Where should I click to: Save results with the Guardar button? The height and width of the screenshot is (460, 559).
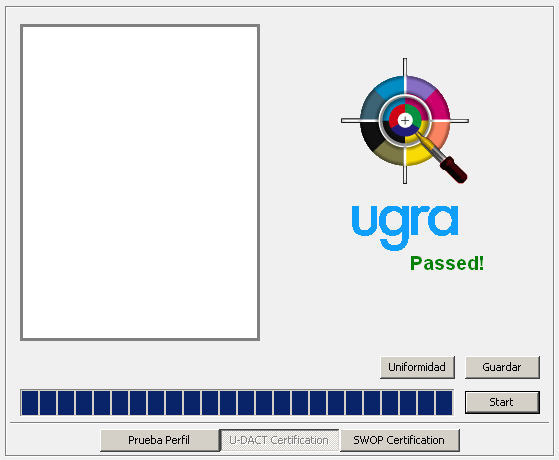point(502,367)
